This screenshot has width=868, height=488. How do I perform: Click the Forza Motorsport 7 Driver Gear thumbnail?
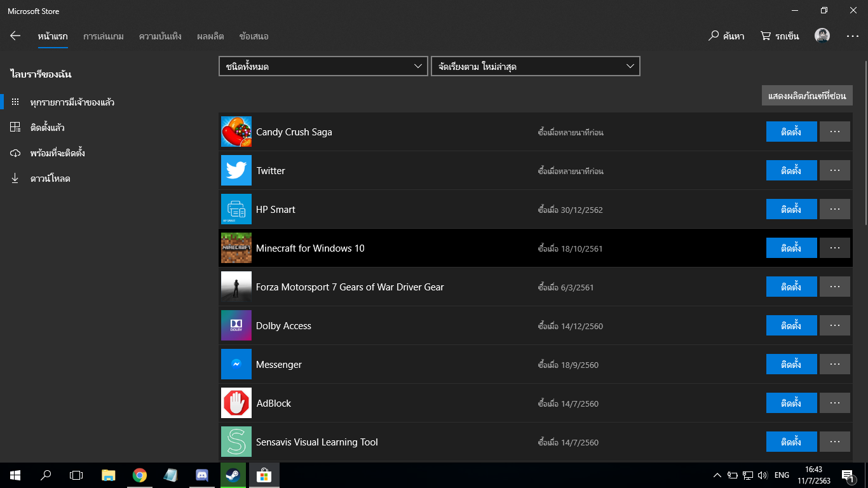(236, 287)
